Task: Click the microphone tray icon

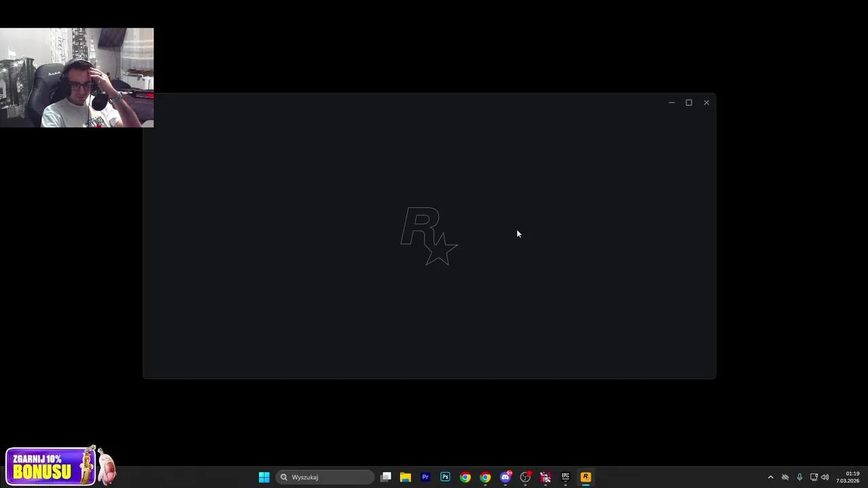Action: coord(800,477)
